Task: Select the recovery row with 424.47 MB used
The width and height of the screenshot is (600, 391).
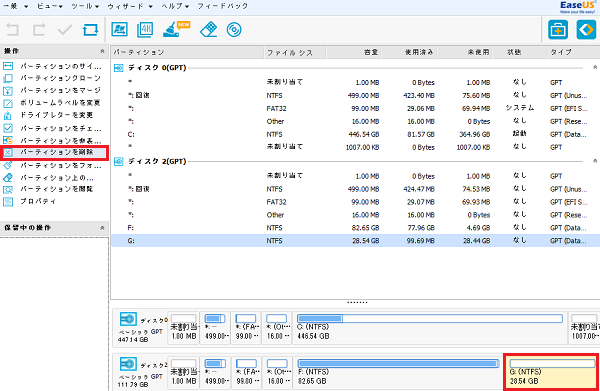Action: click(x=356, y=189)
